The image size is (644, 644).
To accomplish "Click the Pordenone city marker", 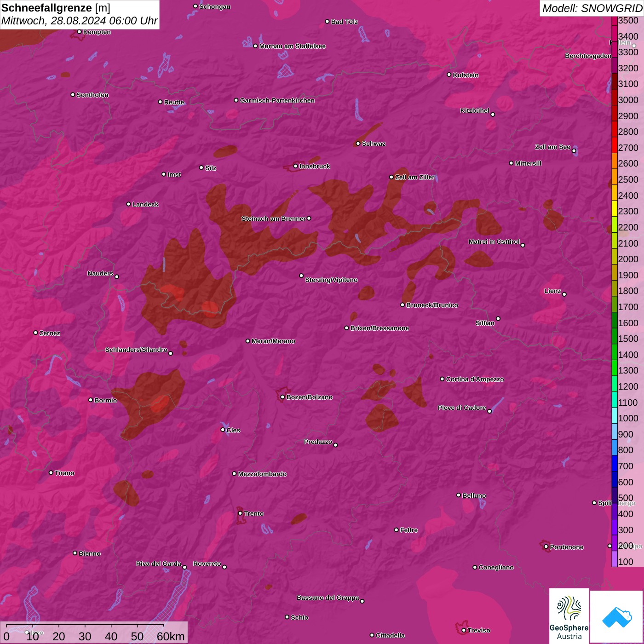I will (546, 547).
